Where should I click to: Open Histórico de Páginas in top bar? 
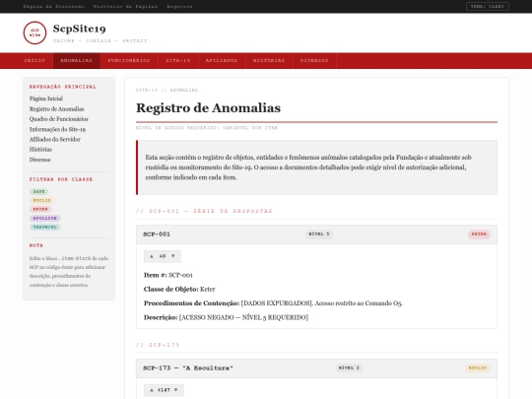click(125, 7)
